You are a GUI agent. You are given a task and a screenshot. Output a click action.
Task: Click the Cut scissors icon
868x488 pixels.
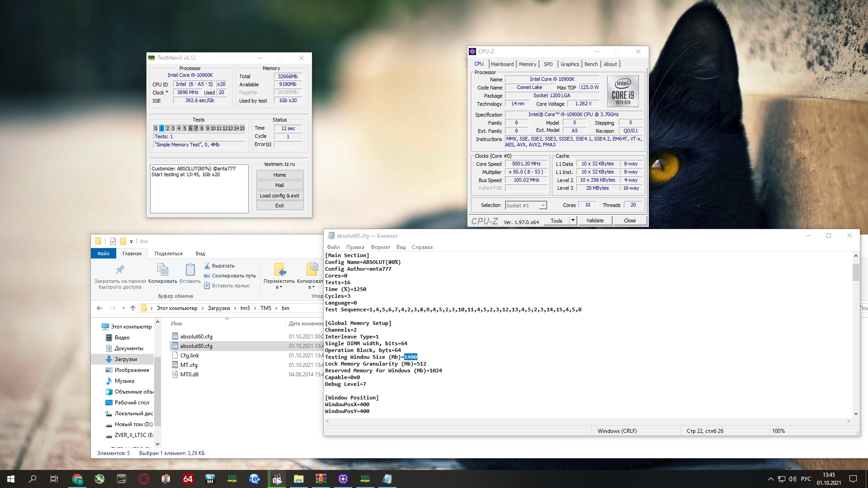click(x=207, y=266)
